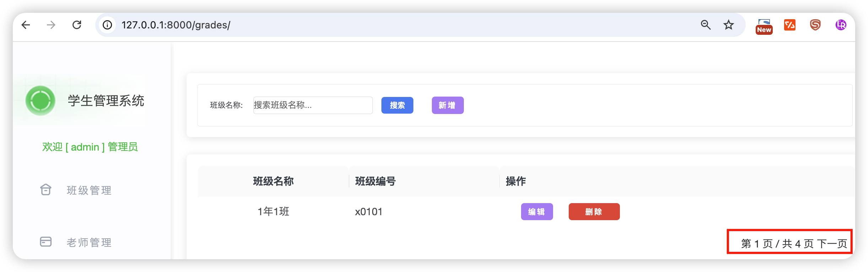Open the purple profile extension icon
The height and width of the screenshot is (272, 868).
[841, 25]
